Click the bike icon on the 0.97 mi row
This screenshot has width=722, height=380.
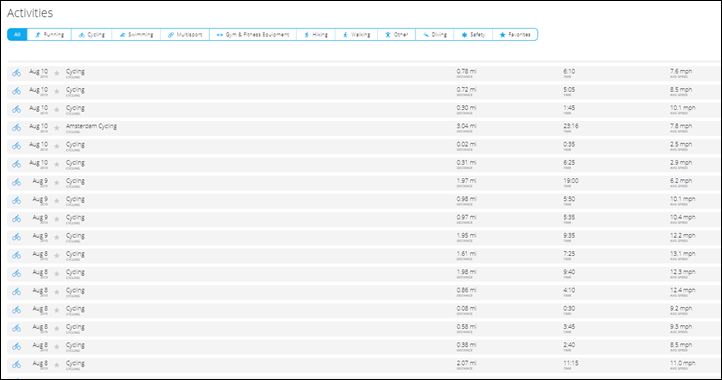[x=17, y=219]
